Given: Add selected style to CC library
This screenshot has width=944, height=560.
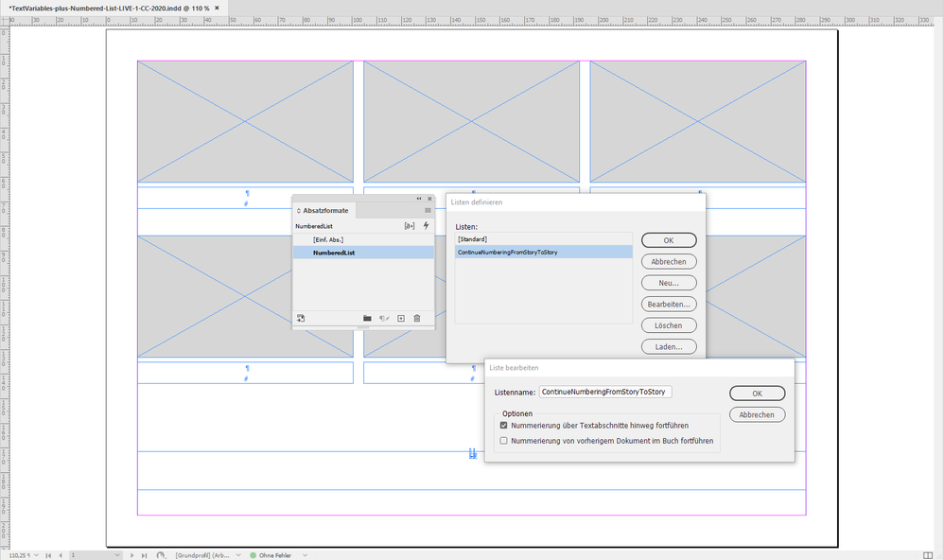Looking at the screenshot, I should click(301, 318).
